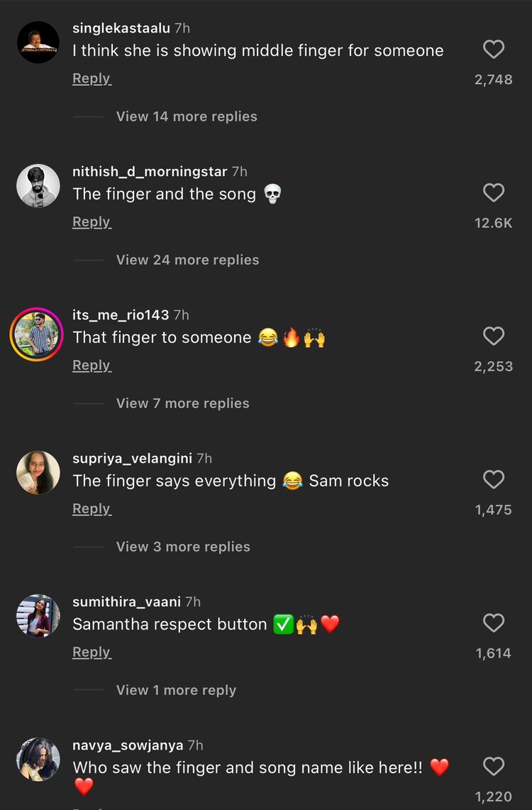Like nithish_d_morningstar's comment with 12.6K likes
Viewport: 532px width, 810px height.
494,192
